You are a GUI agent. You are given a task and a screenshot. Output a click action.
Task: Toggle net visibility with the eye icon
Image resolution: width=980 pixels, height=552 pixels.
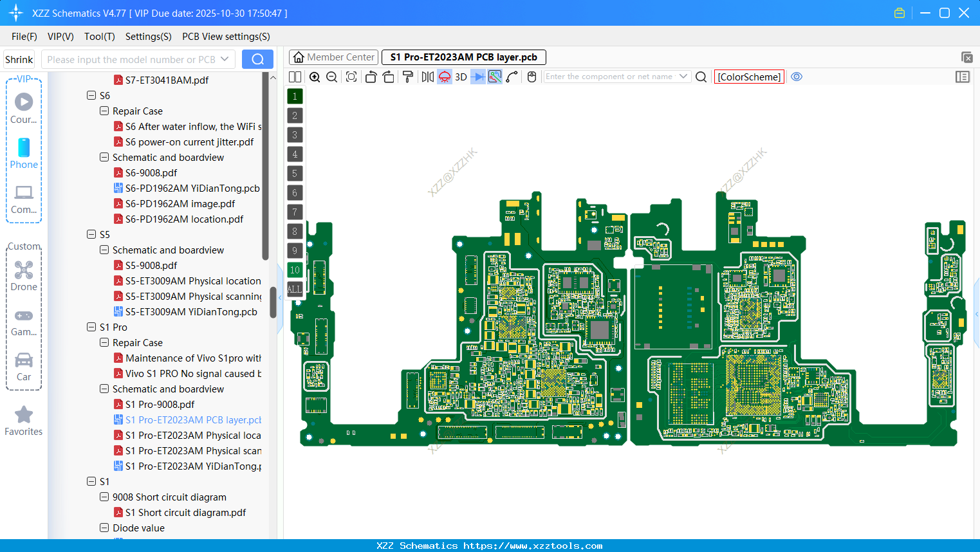point(797,77)
